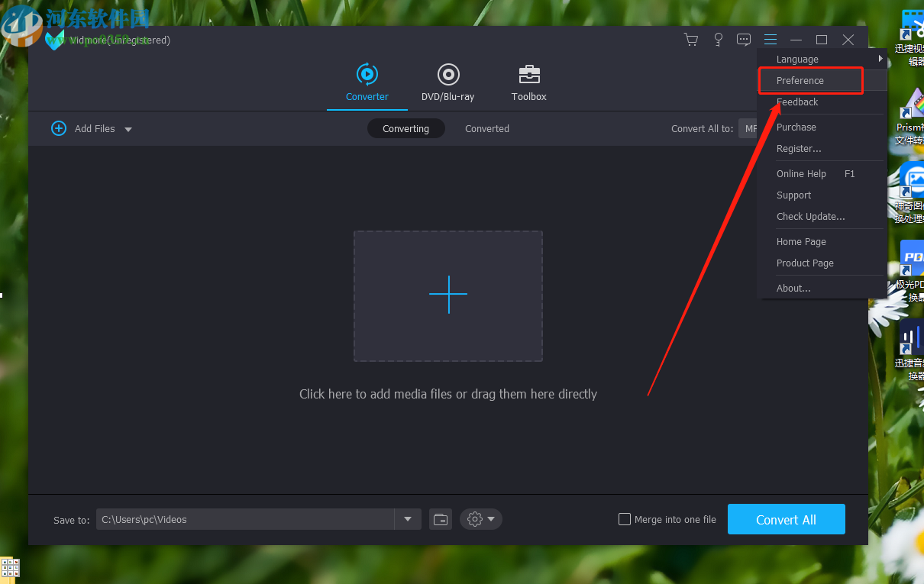Expand the gear settings dropdown
The height and width of the screenshot is (584, 924).
480,519
